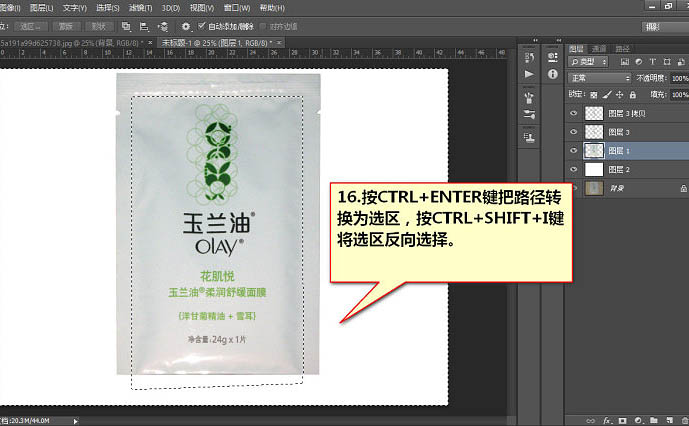Open the workspace switcher dropdown

[665, 27]
